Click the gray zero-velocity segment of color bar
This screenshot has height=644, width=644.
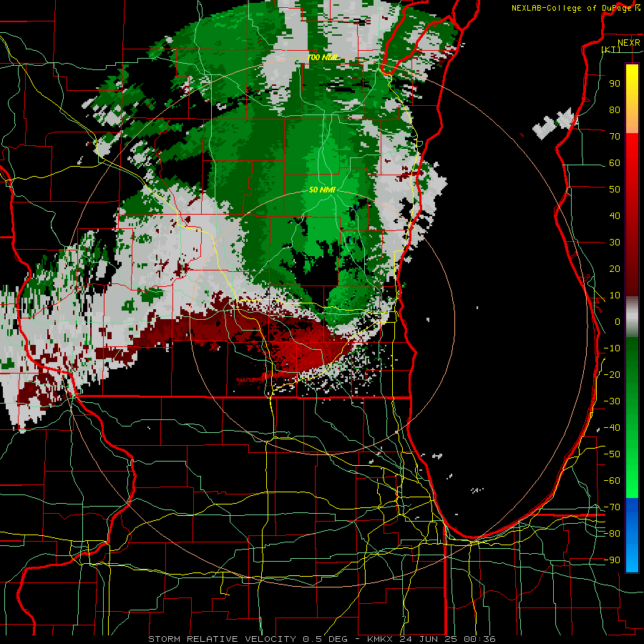click(x=632, y=317)
